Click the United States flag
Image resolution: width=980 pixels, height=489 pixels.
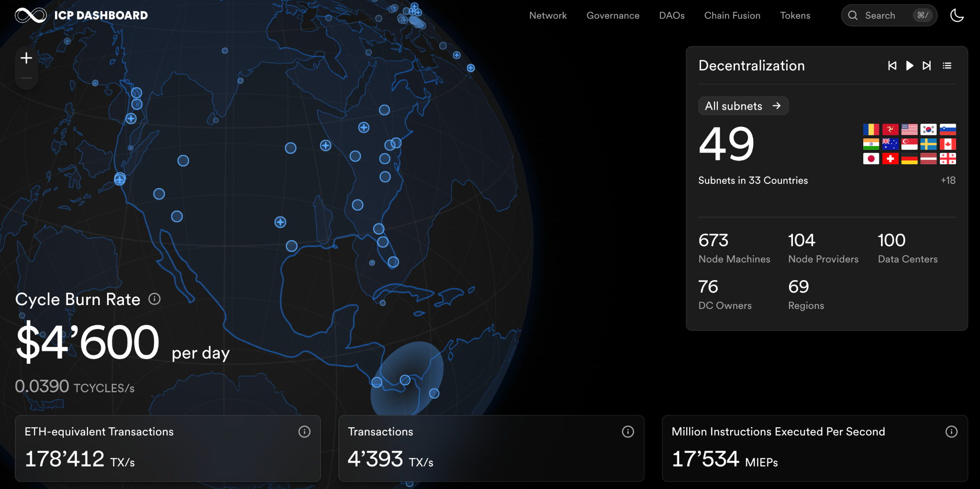click(909, 129)
